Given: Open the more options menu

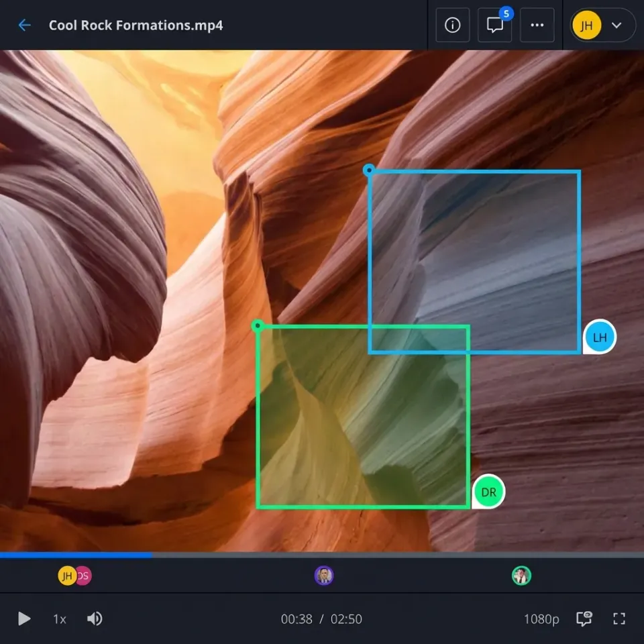Looking at the screenshot, I should coord(537,25).
